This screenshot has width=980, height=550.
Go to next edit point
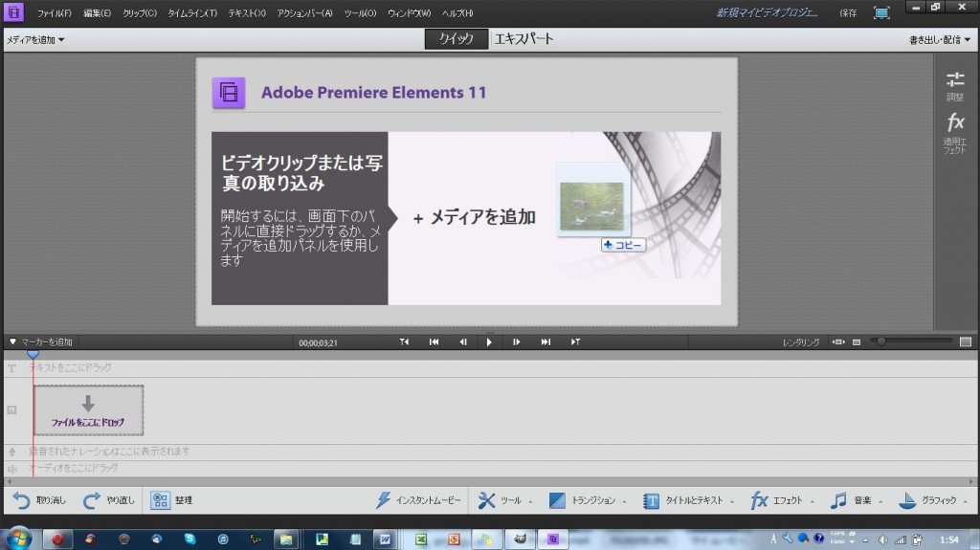click(575, 341)
